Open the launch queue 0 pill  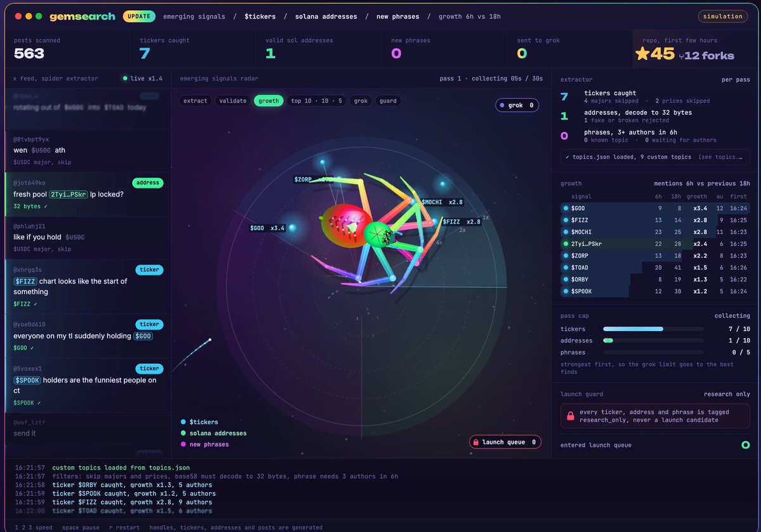[x=505, y=442]
